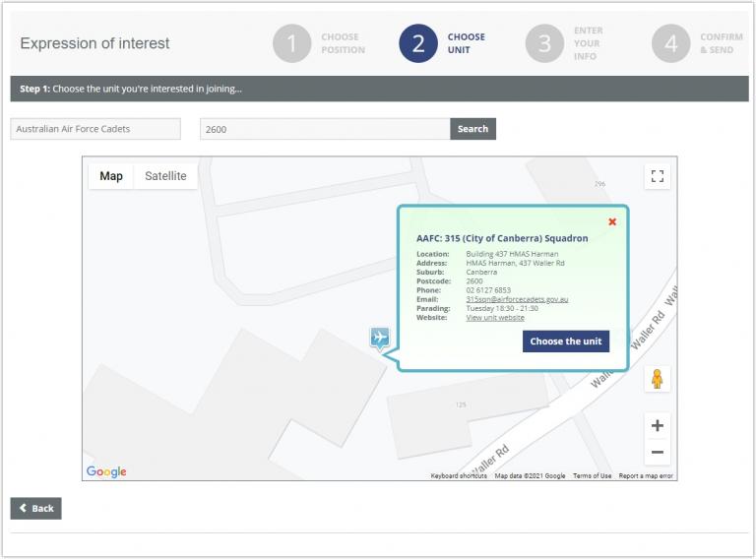Select step 2 Choose Unit circle
The width and height of the screenshot is (756, 559).
click(418, 43)
